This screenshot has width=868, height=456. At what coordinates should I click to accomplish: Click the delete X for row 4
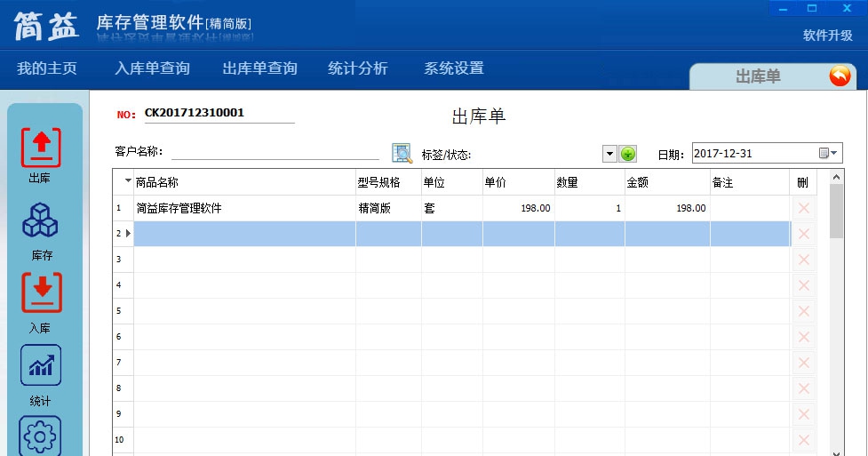coord(804,285)
